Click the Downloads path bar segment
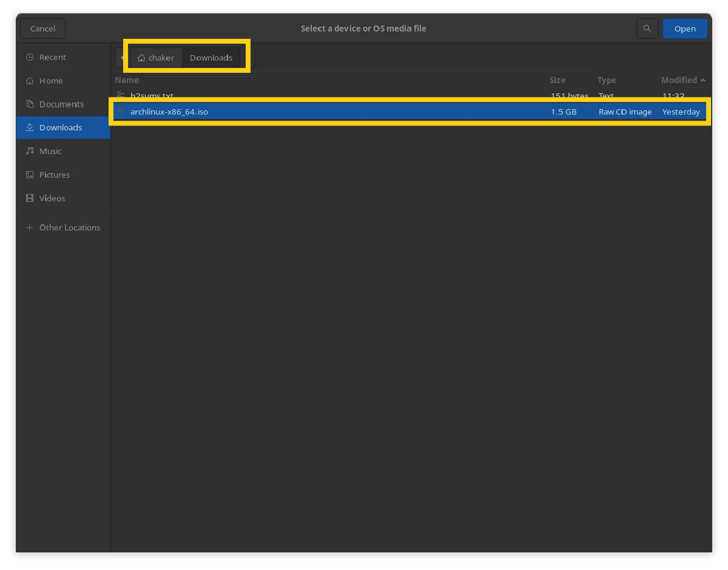The width and height of the screenshot is (728, 570). click(x=211, y=58)
